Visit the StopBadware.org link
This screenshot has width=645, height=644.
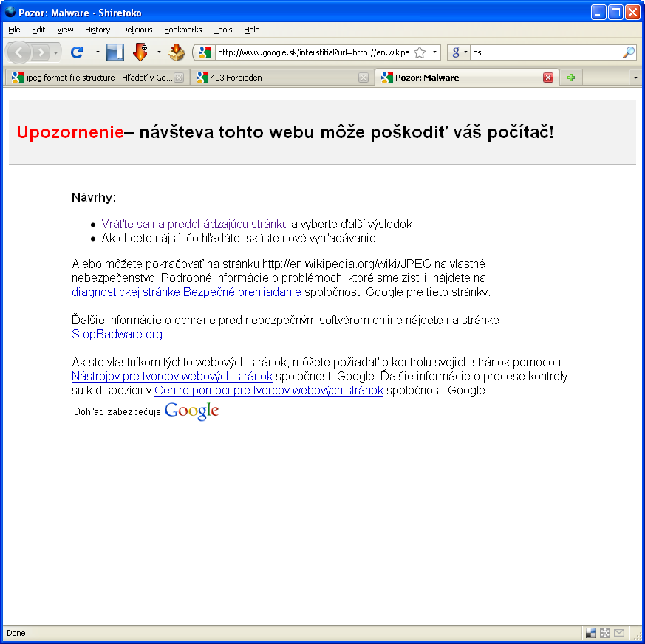coord(117,334)
